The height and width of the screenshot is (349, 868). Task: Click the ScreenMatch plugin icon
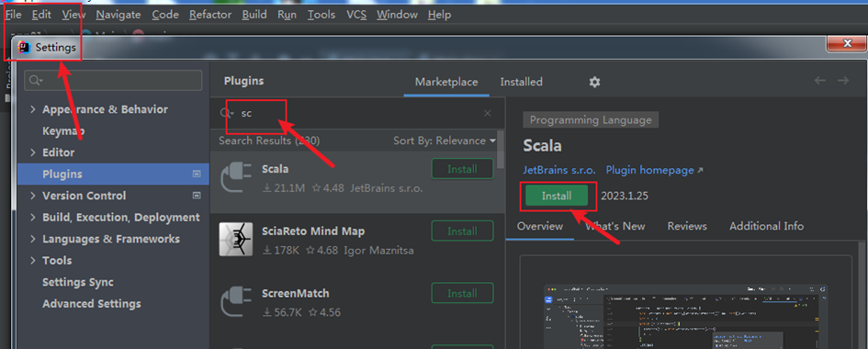[236, 302]
